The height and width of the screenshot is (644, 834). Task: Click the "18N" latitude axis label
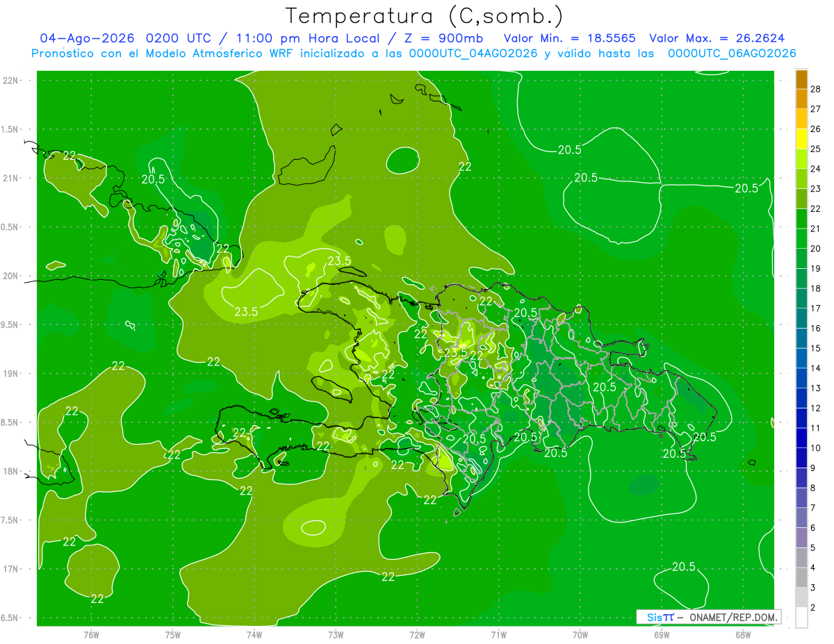10,472
